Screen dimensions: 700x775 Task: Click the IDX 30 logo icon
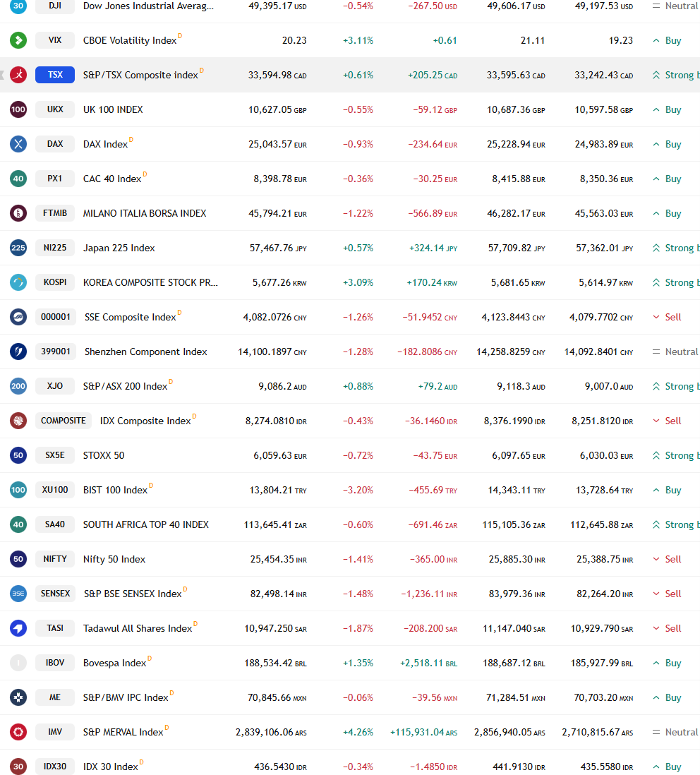point(18,767)
